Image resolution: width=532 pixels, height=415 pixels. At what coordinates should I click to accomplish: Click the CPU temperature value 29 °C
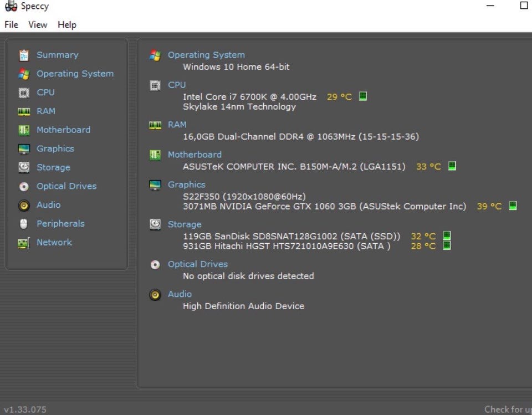[339, 97]
